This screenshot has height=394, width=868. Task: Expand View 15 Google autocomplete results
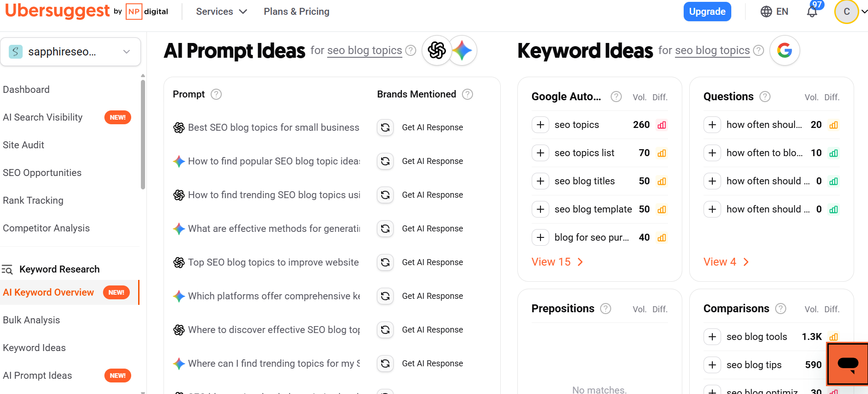point(558,262)
